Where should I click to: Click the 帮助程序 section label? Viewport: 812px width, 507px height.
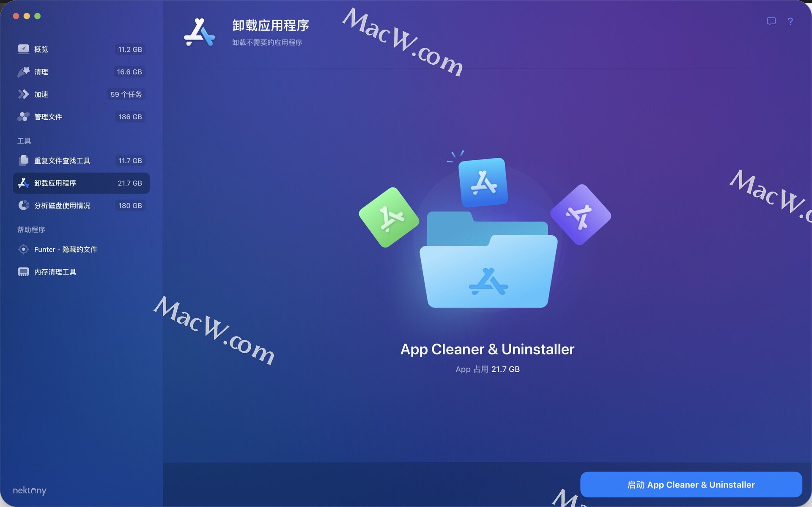31,230
